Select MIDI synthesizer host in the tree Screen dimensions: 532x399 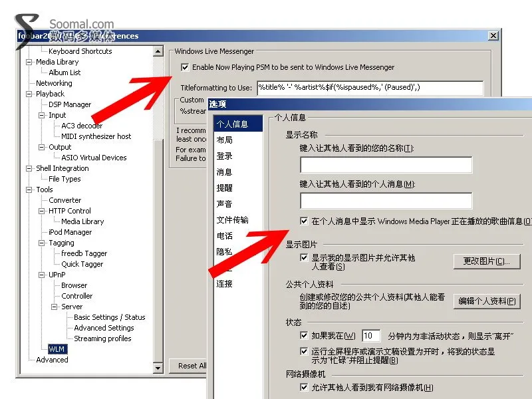tap(96, 136)
